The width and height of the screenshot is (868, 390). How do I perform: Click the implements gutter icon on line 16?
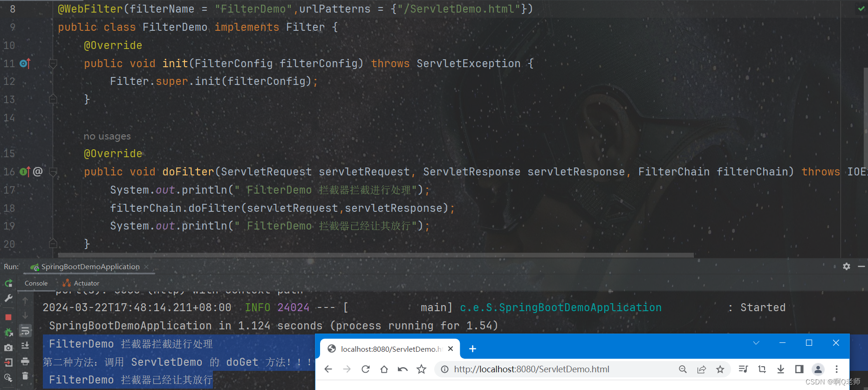[x=25, y=172]
